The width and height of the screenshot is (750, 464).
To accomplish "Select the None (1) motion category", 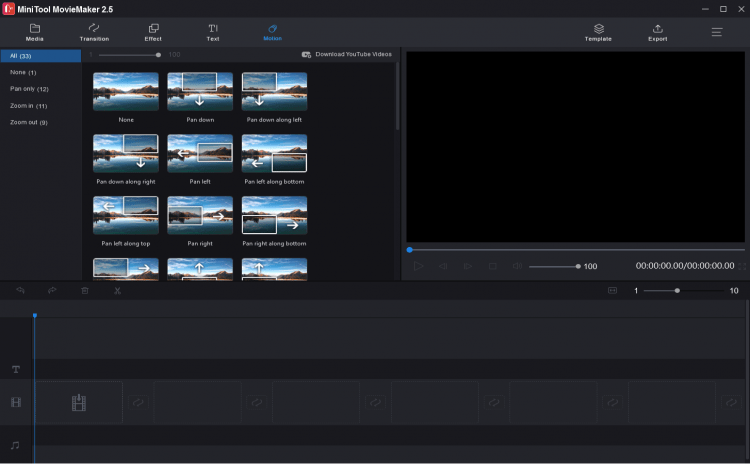I will point(23,72).
